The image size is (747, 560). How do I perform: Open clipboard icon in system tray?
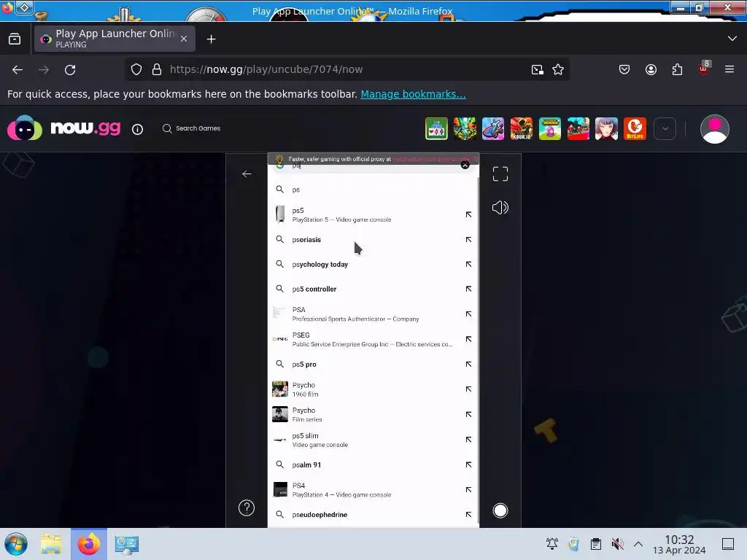[595, 544]
